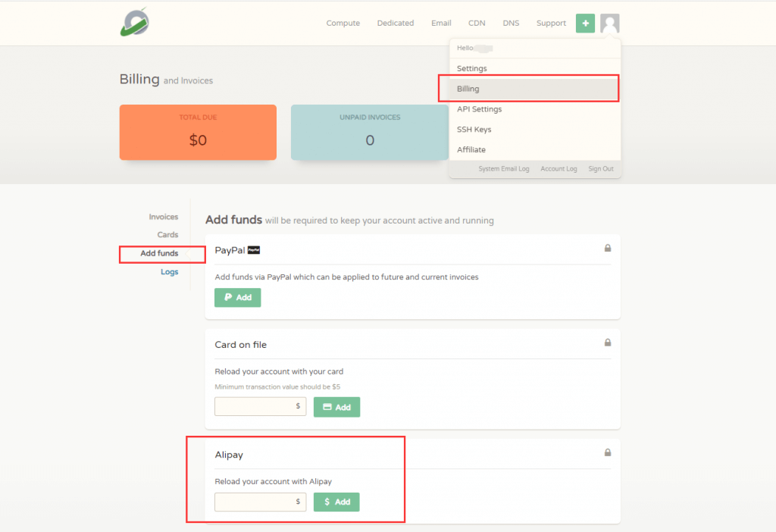Open the Email menu
776x532 pixels.
pyautogui.click(x=441, y=23)
